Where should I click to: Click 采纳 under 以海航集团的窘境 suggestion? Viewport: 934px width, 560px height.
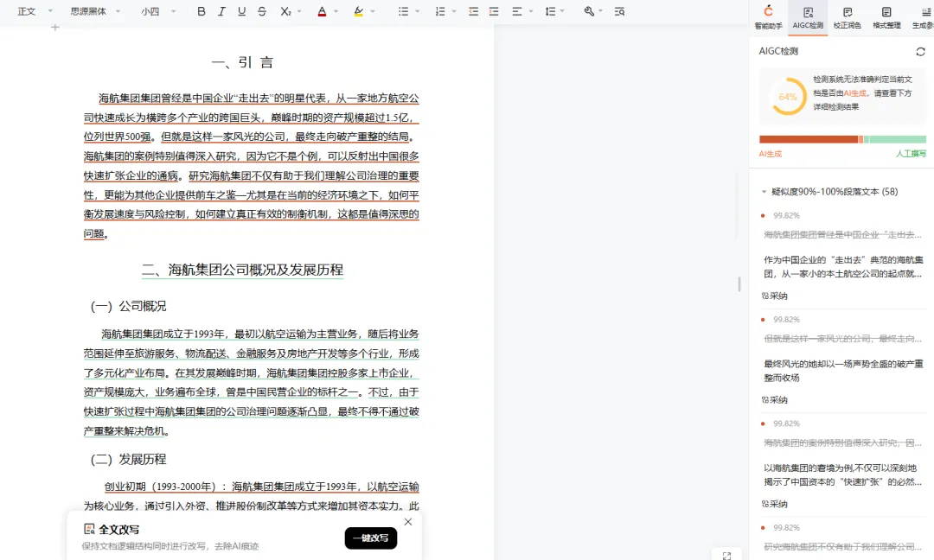775,504
